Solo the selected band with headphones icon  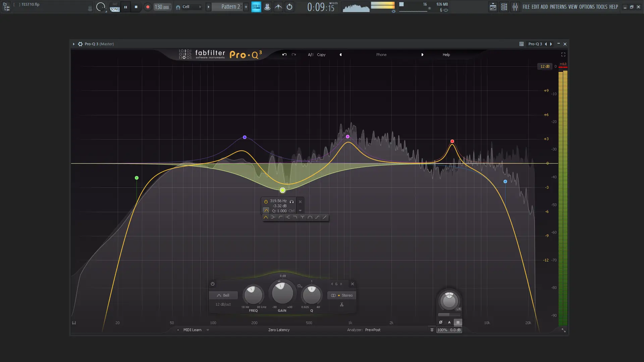click(x=291, y=201)
